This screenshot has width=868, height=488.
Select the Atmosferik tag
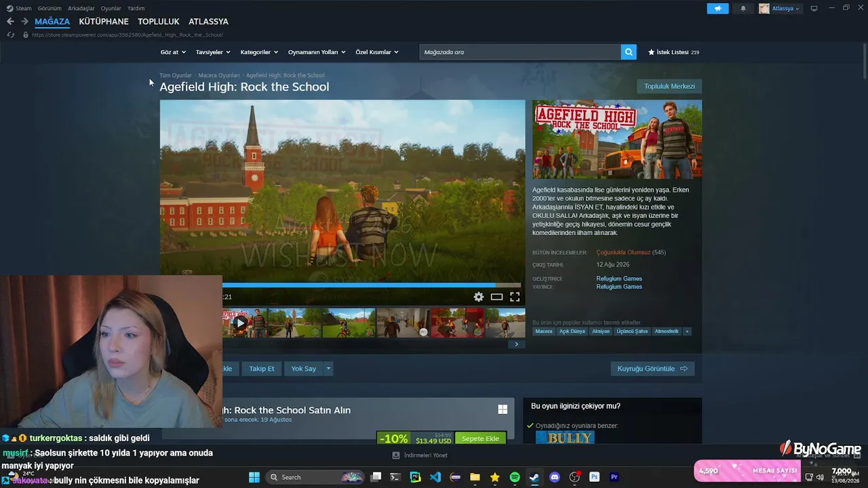[667, 331]
